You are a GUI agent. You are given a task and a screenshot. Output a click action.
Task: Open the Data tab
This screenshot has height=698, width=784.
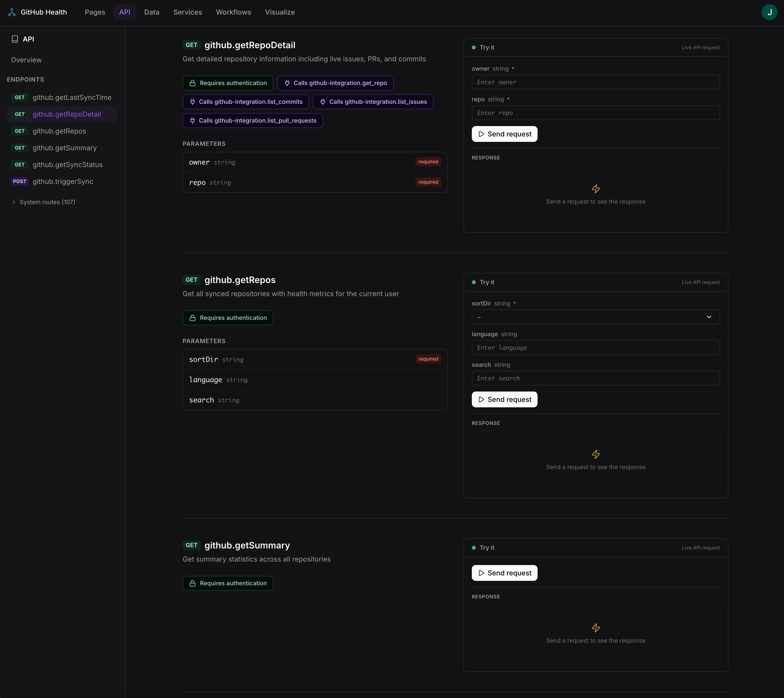[x=152, y=12]
